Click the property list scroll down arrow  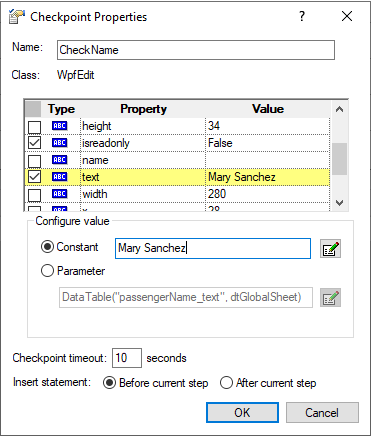(x=339, y=203)
